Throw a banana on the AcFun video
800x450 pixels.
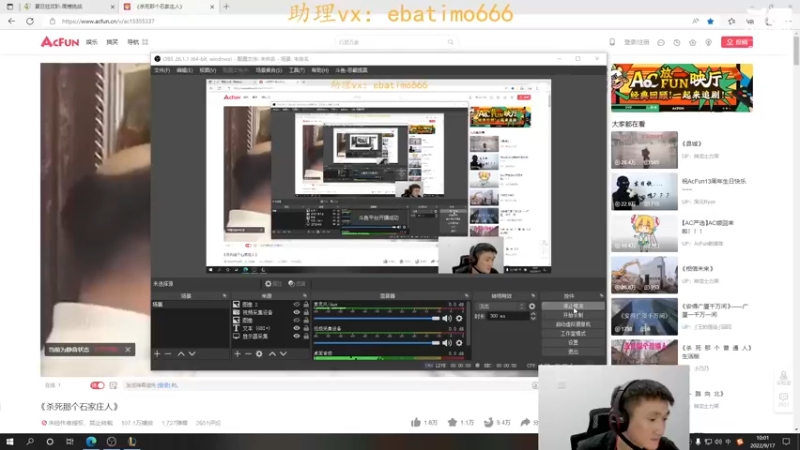(x=489, y=422)
